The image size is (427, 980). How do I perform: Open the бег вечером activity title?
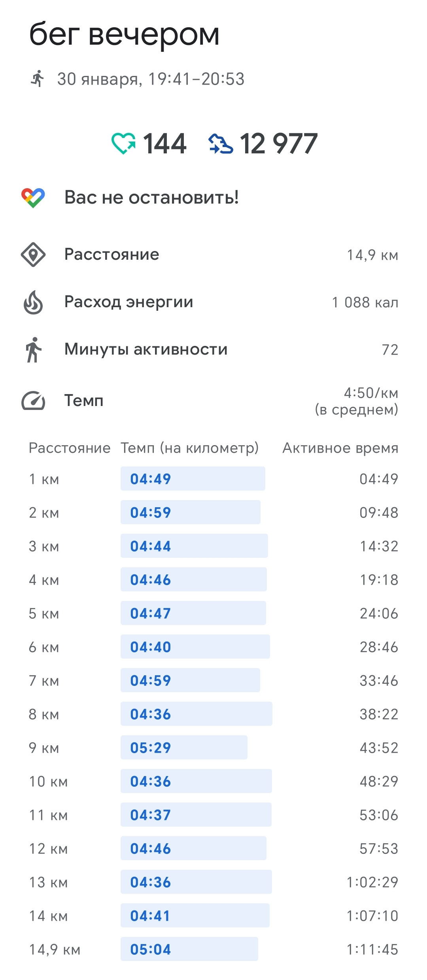tap(124, 34)
